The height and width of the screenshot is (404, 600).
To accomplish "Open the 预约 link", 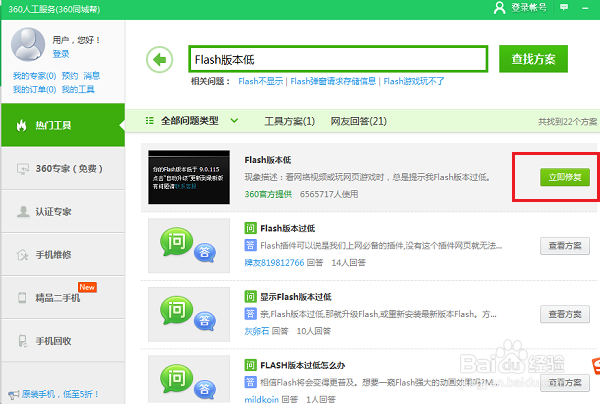I will click(x=70, y=76).
